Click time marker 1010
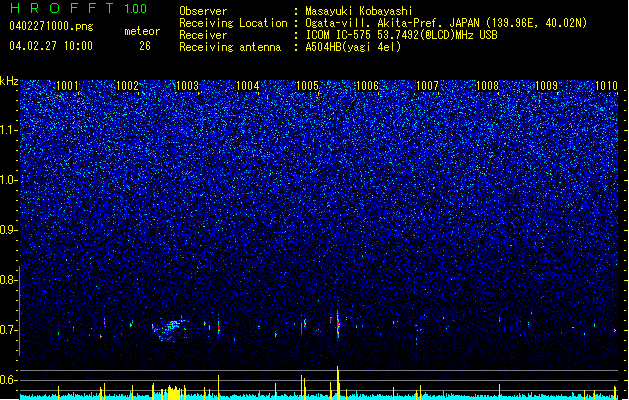Viewport: 629px width, 400px height. coord(606,86)
